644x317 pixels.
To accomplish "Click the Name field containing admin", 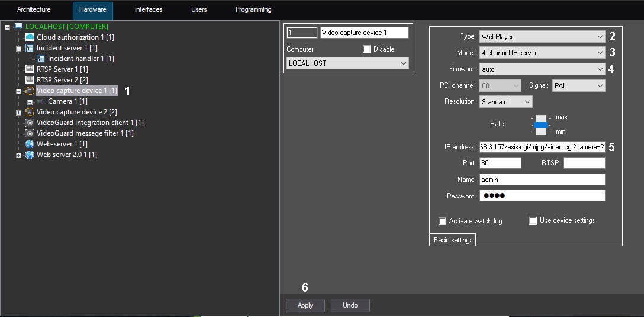I will pos(542,180).
